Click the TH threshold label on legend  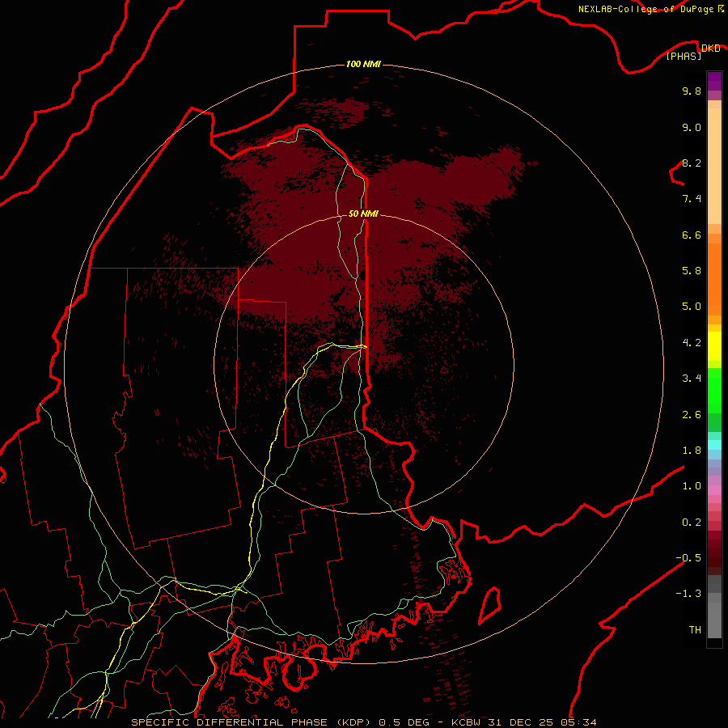tap(695, 630)
